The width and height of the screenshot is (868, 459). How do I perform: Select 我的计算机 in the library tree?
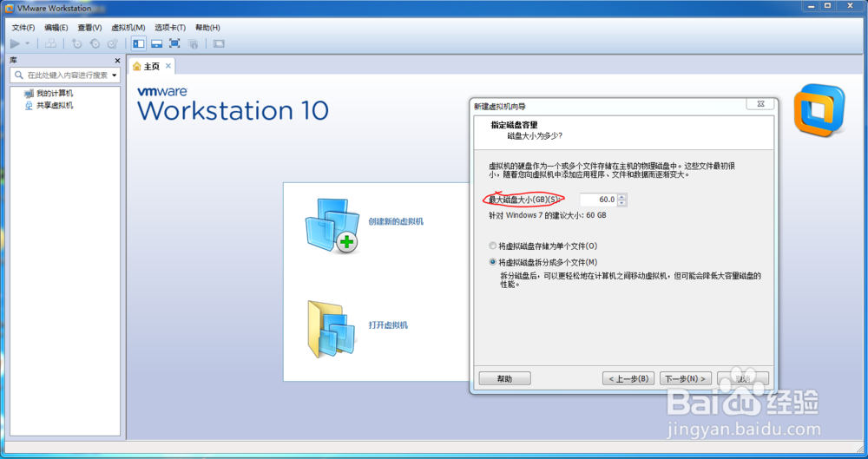(x=48, y=94)
